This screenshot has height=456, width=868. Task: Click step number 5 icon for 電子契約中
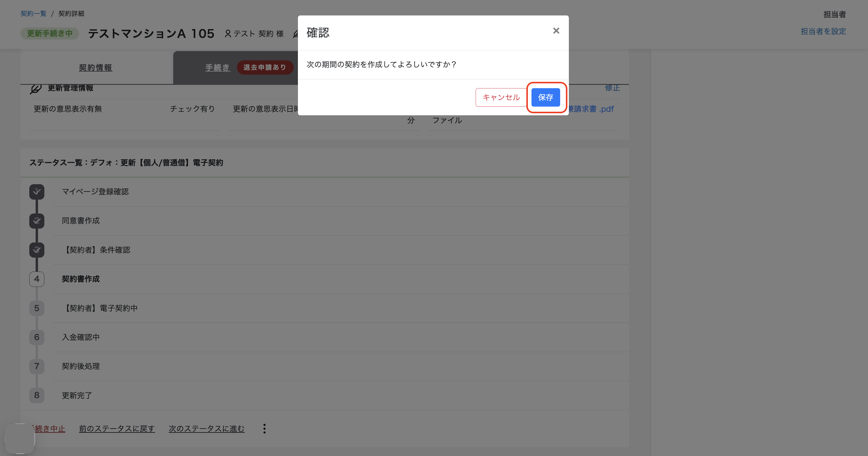[x=37, y=308]
